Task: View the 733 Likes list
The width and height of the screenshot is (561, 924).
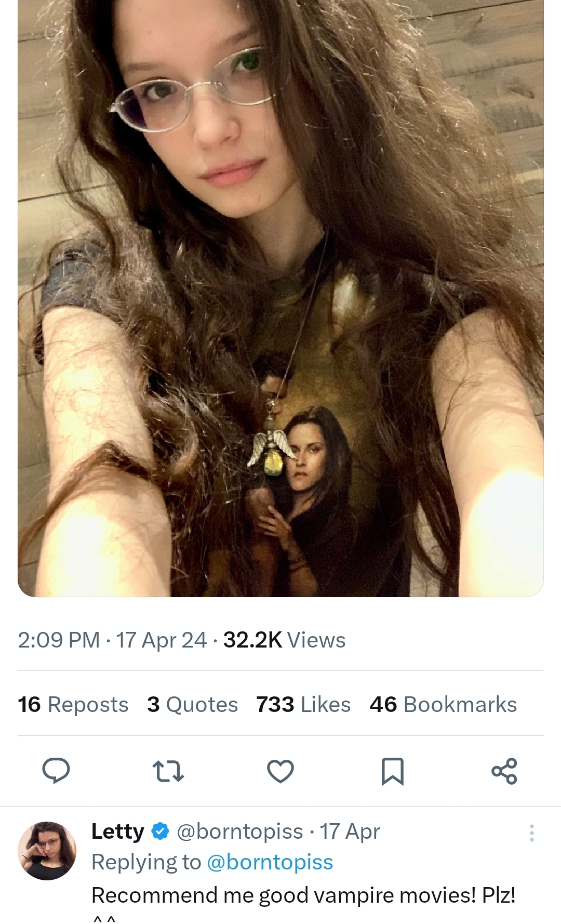Action: tap(303, 705)
